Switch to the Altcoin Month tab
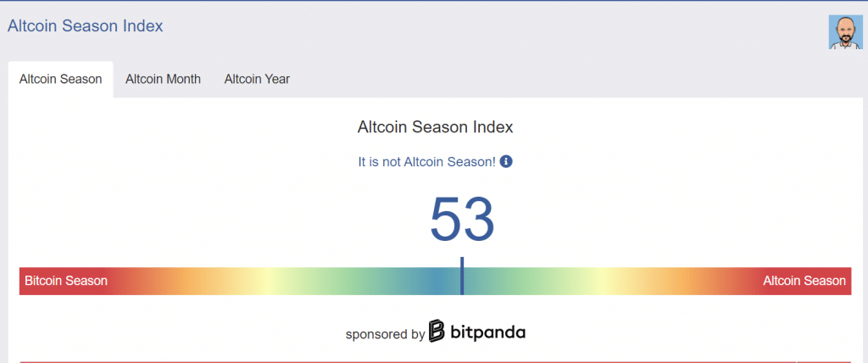 (x=163, y=79)
